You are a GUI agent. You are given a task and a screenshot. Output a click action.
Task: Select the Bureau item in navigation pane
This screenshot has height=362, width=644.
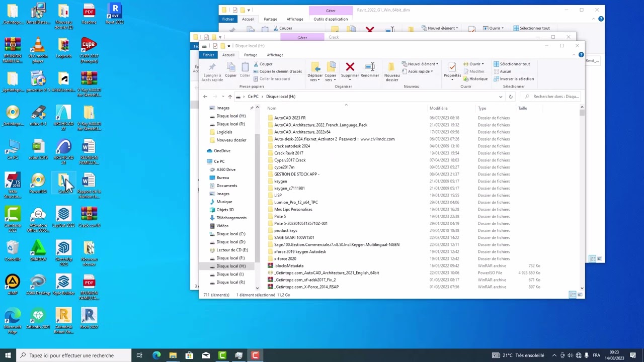click(222, 177)
